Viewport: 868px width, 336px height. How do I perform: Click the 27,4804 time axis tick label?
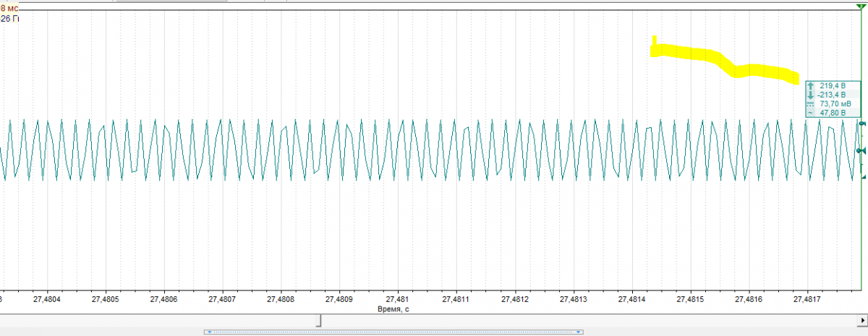coord(47,298)
